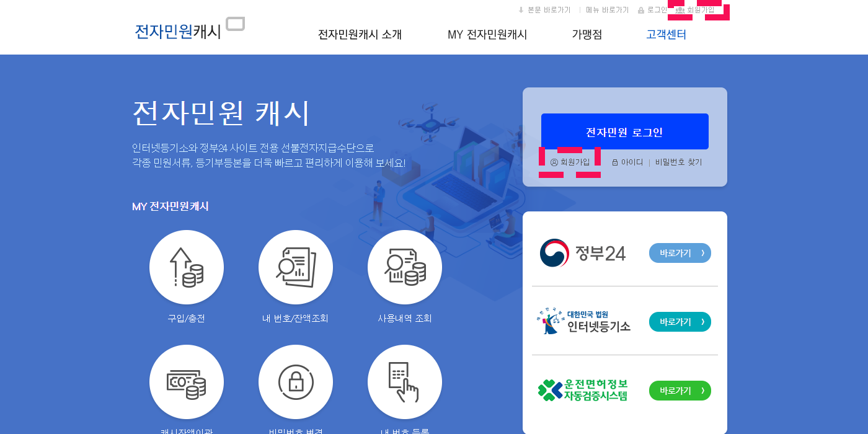The width and height of the screenshot is (868, 434).
Task: Click the 정부24 logo
Action: coord(583,253)
